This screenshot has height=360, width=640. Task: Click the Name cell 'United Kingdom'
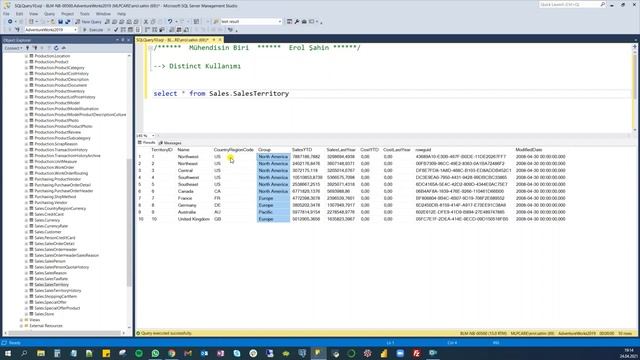[x=193, y=219]
